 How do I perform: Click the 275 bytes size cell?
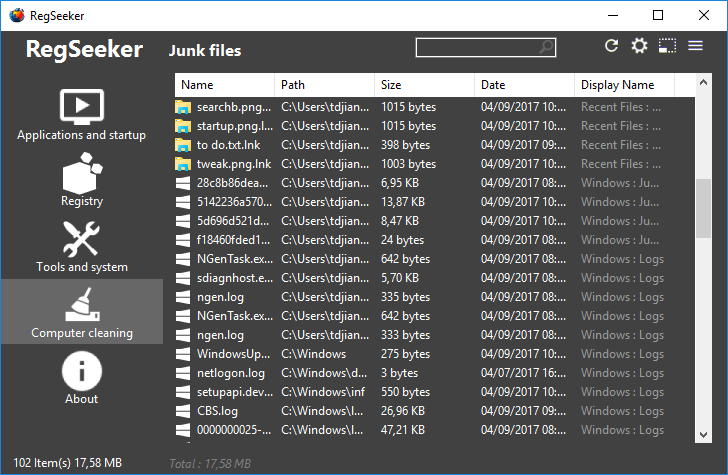[405, 354]
